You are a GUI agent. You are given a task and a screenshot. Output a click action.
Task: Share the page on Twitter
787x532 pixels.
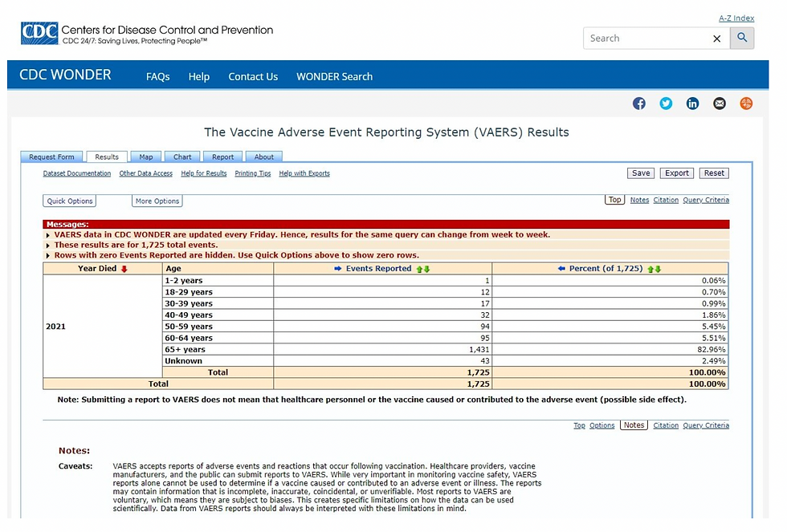666,104
